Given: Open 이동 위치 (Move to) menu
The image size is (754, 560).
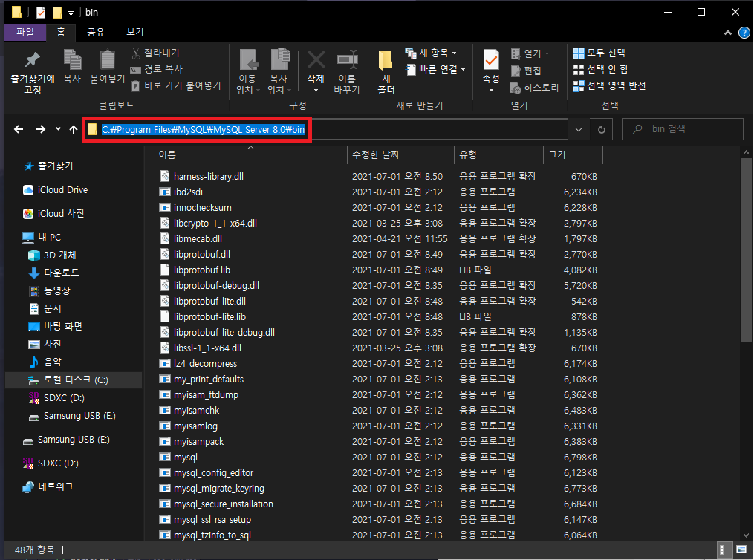Looking at the screenshot, I should click(247, 72).
